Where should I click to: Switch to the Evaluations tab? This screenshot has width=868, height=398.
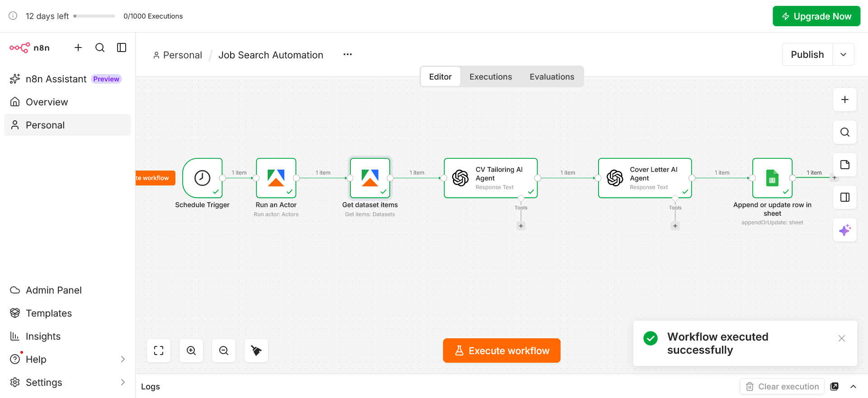point(552,77)
